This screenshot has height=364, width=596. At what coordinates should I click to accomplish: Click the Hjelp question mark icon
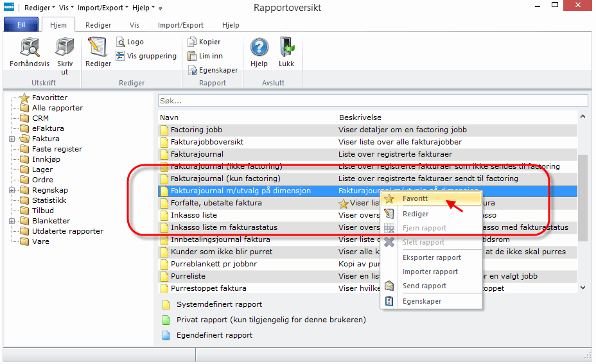259,48
